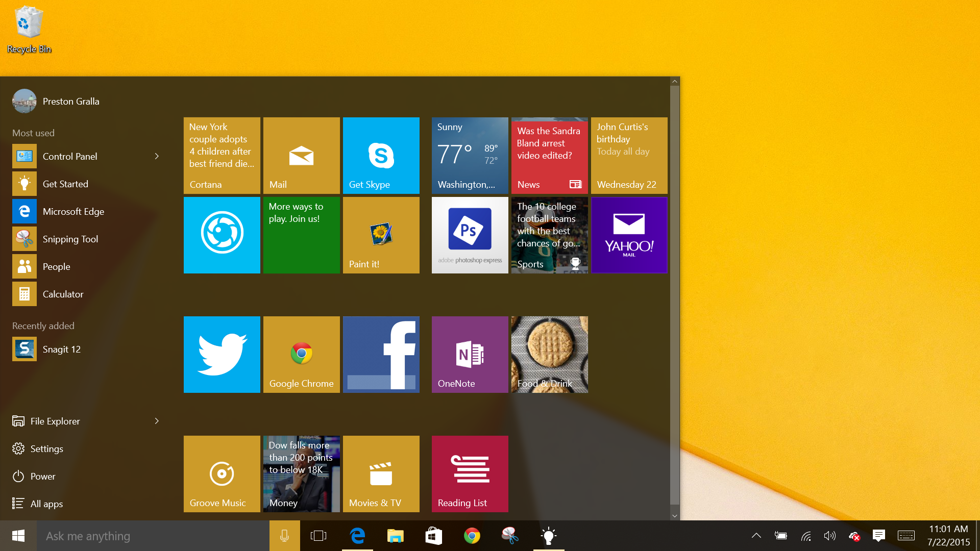The height and width of the screenshot is (551, 980).
Task: Open Settings from Start menu
Action: coord(46,448)
